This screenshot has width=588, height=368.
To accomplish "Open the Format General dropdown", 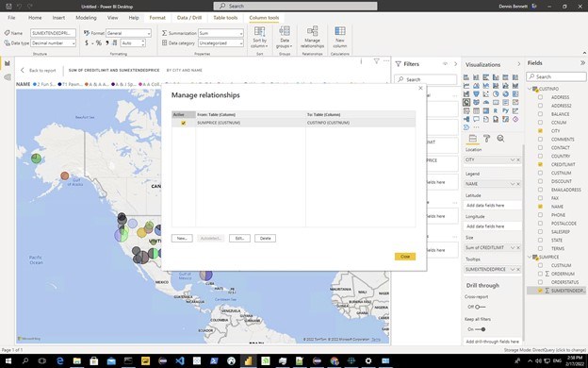I will tap(128, 33).
